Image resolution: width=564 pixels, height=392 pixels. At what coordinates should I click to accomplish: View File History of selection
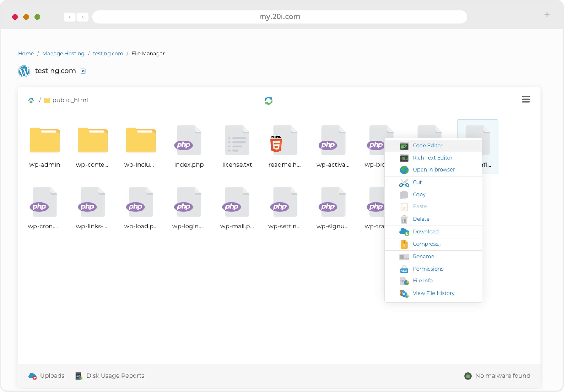[x=433, y=293]
